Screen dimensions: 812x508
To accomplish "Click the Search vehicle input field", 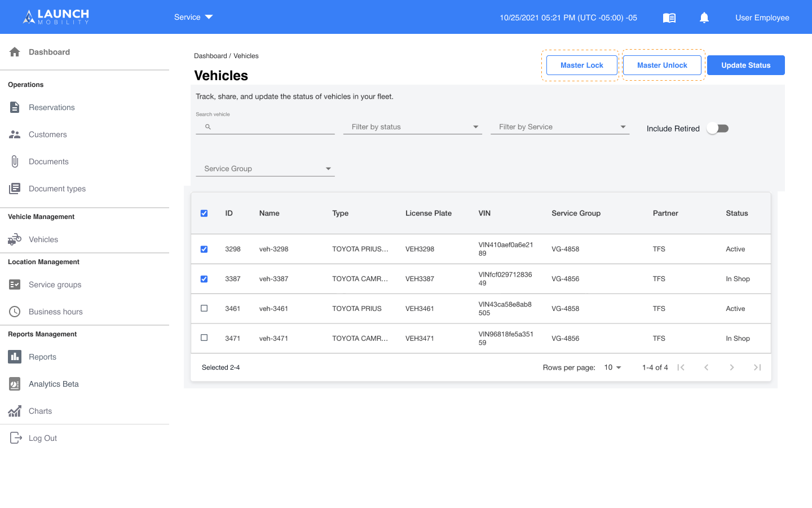I will click(x=272, y=127).
